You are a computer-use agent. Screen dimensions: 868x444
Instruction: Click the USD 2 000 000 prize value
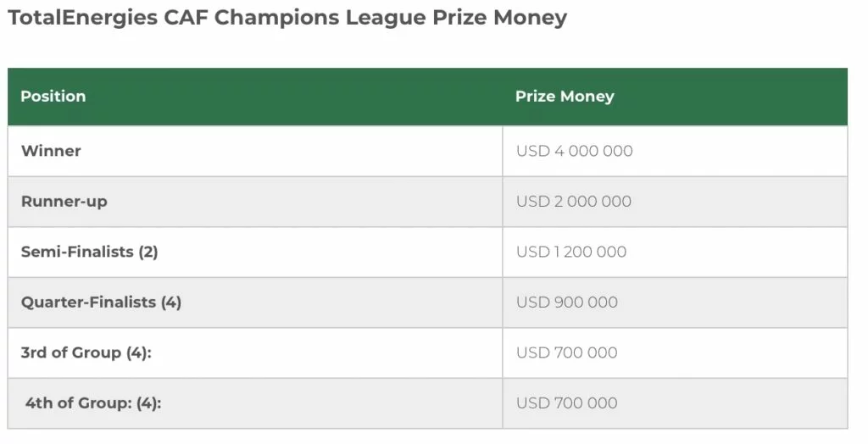[x=574, y=202]
